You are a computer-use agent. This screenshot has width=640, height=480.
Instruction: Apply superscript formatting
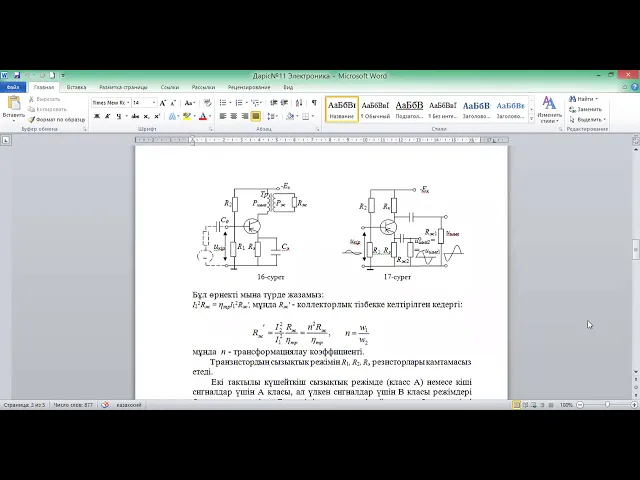click(x=157, y=116)
